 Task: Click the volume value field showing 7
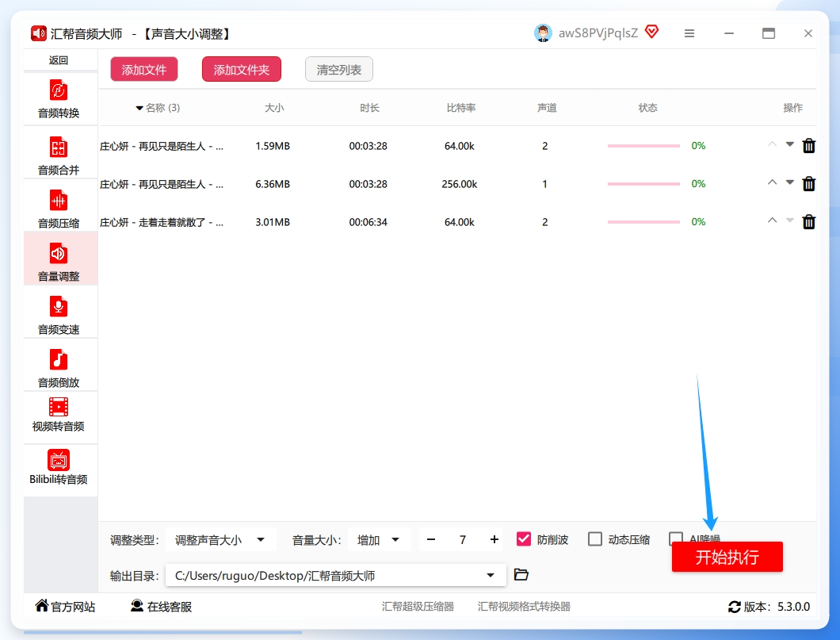[x=462, y=540]
